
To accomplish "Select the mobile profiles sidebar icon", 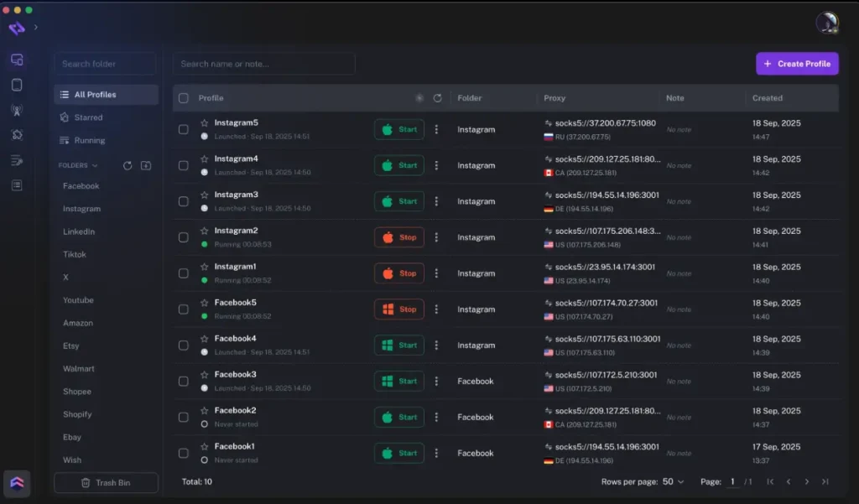I will [17, 85].
